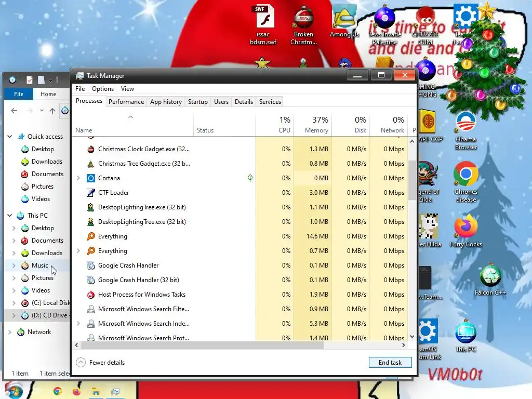Switch to the Startup tab
The height and width of the screenshot is (399, 532).
pyautogui.click(x=198, y=102)
